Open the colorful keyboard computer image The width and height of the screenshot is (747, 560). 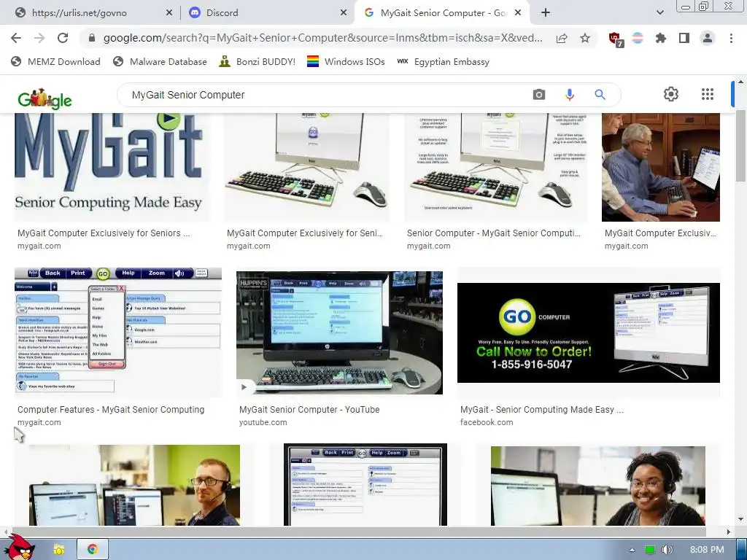click(306, 167)
